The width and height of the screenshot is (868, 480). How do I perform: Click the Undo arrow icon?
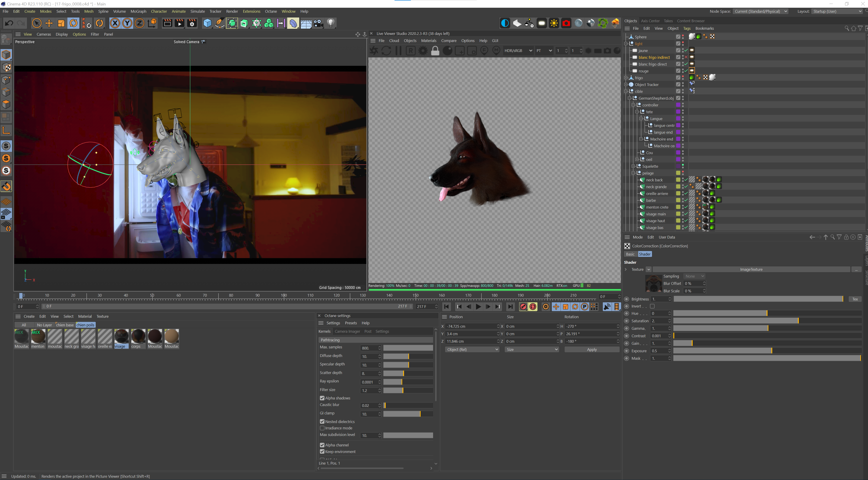pos(9,23)
